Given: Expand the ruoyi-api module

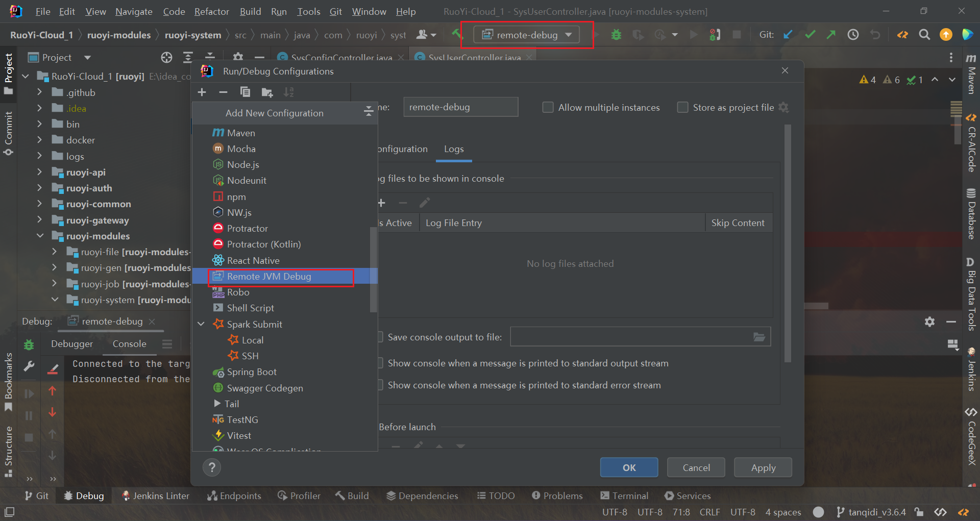Looking at the screenshot, I should coord(40,172).
